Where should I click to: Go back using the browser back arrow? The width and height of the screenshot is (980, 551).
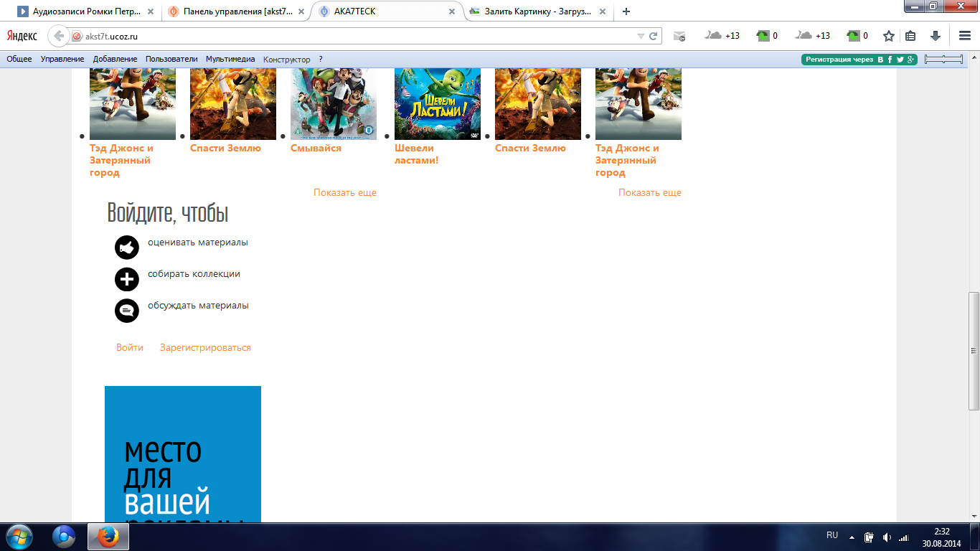point(58,36)
